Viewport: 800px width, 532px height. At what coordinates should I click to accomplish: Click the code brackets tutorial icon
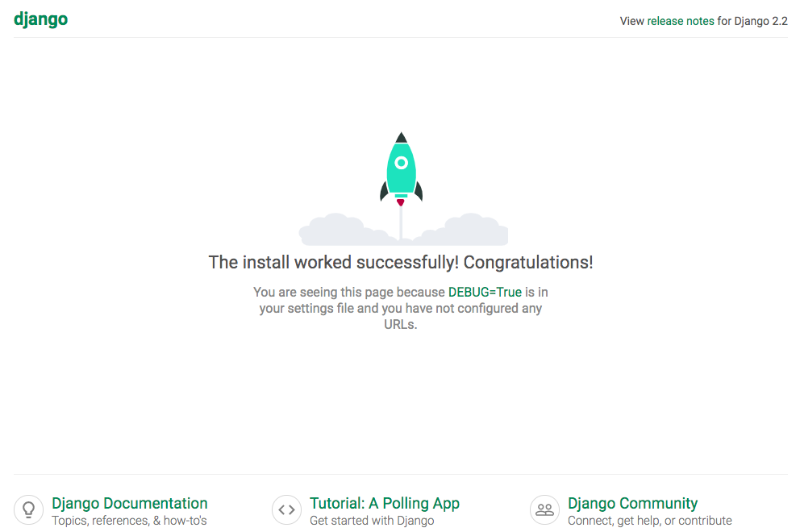287,509
